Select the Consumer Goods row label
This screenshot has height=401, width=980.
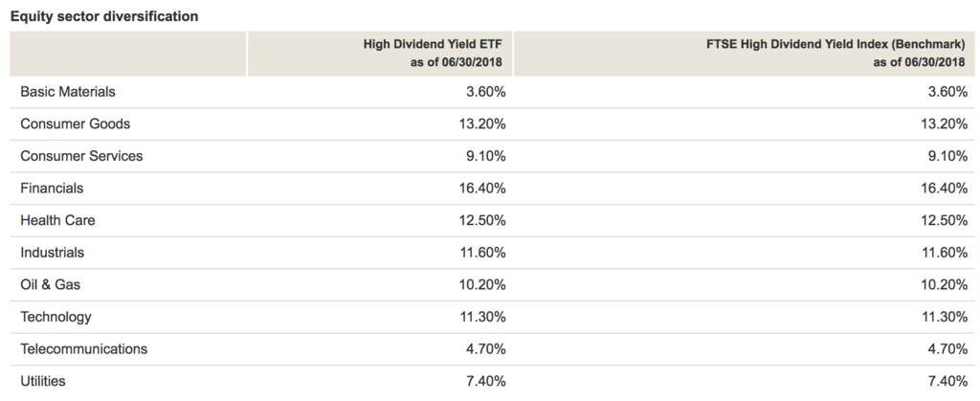coord(75,123)
